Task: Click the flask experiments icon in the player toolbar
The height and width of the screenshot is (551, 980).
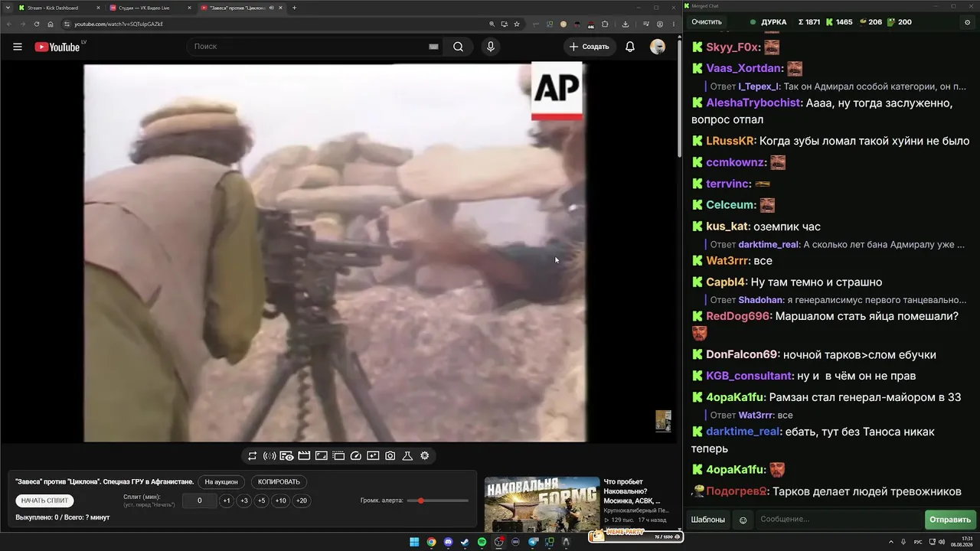Action: click(407, 456)
